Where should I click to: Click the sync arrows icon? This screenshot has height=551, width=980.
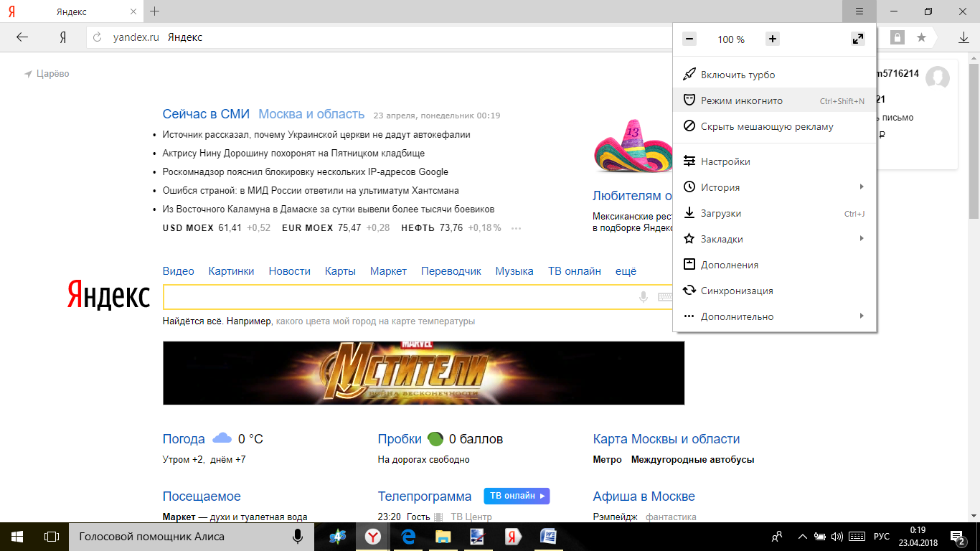pos(689,291)
